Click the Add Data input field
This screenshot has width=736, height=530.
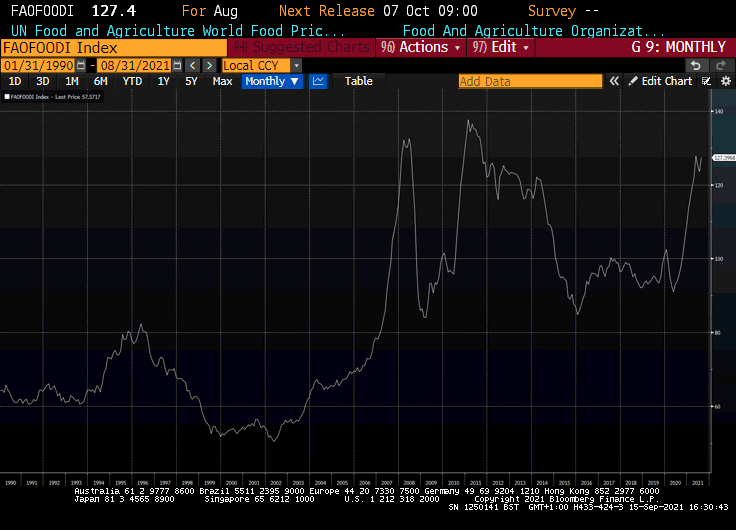(530, 81)
